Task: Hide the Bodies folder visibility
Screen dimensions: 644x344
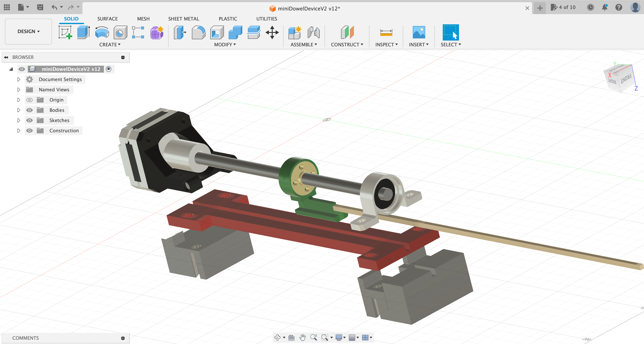Action: [29, 110]
